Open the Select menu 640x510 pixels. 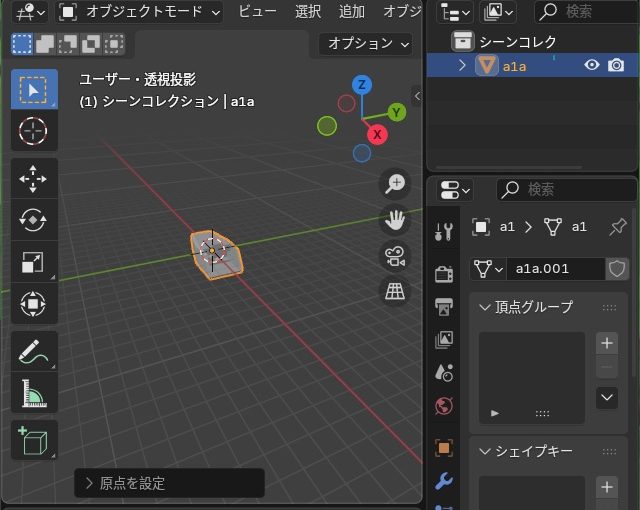click(x=308, y=12)
